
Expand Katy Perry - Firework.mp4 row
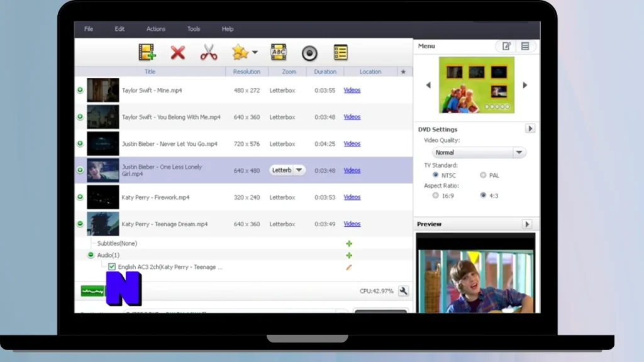(80, 197)
